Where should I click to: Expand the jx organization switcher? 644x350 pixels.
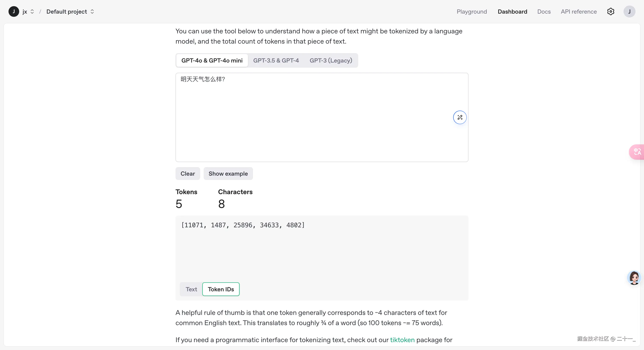(28, 11)
